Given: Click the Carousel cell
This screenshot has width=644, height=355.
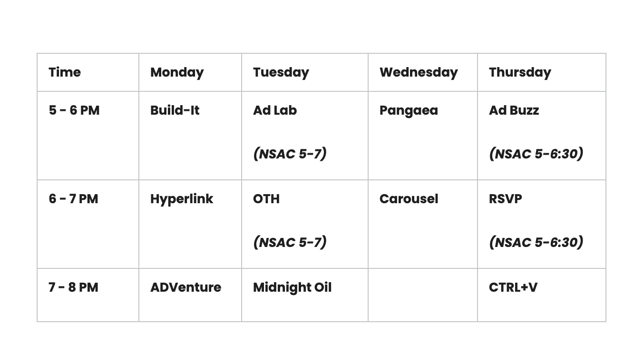Looking at the screenshot, I should [x=423, y=224].
